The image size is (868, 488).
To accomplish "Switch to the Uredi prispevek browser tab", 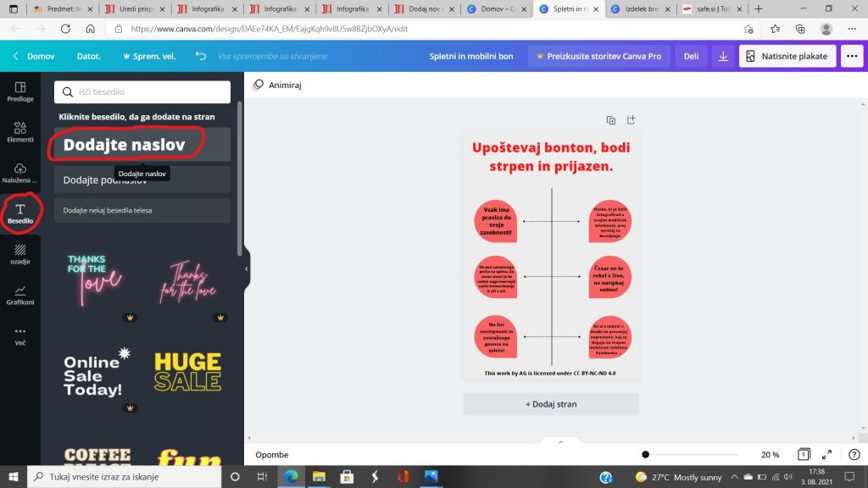I will click(136, 8).
